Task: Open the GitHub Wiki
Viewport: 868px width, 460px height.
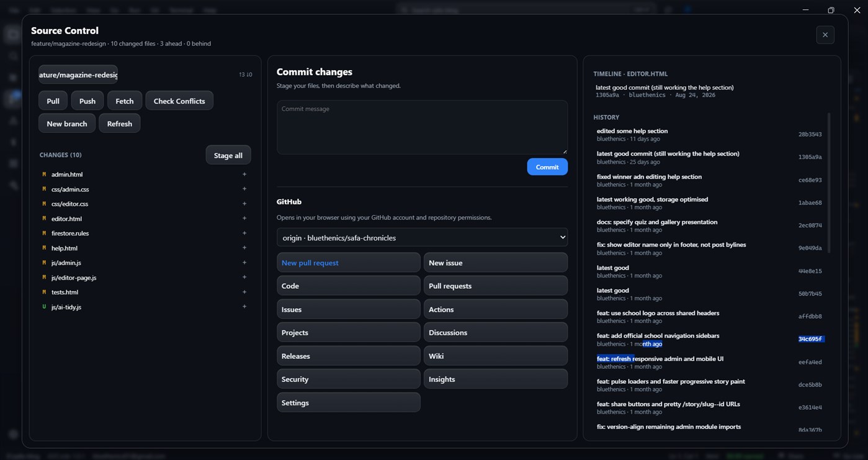Action: pos(496,356)
